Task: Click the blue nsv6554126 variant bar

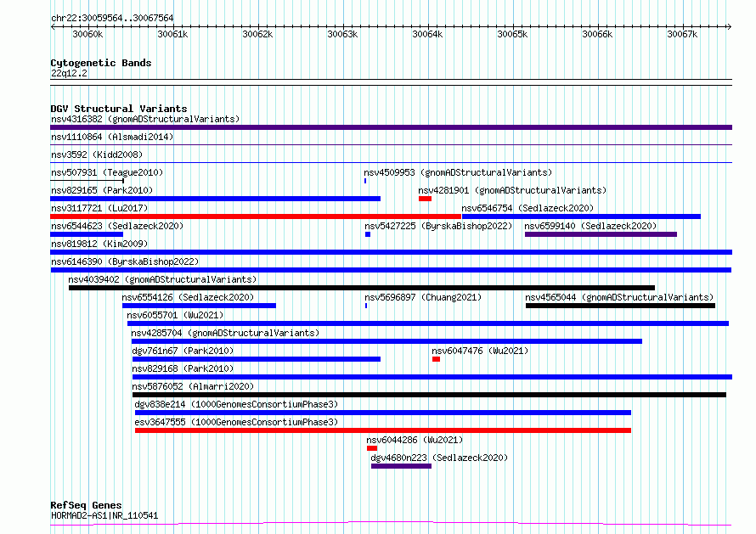Action: [x=199, y=306]
